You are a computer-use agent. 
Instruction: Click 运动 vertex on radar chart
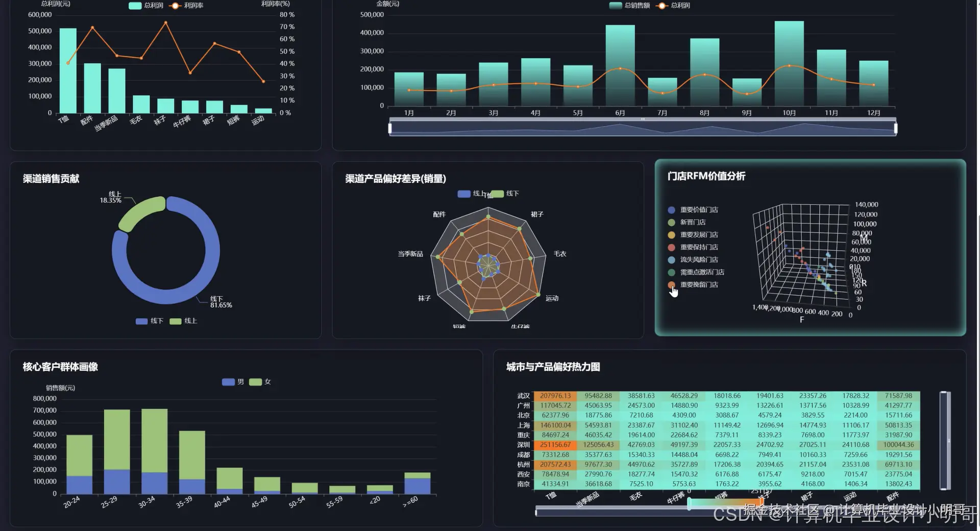[538, 295]
